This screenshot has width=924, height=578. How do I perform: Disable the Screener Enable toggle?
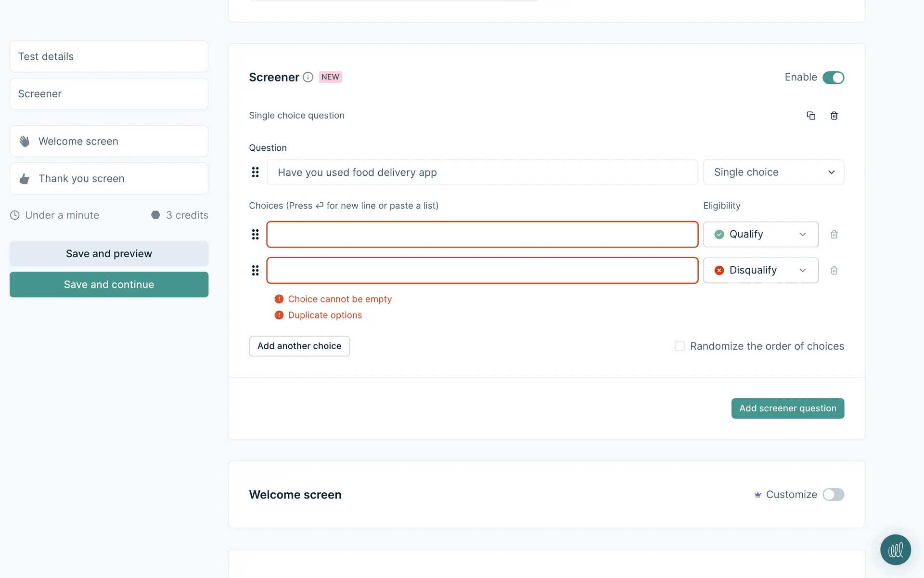click(833, 78)
